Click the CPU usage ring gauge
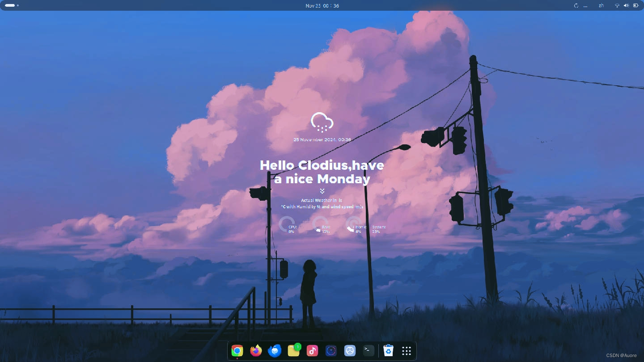 coord(286,224)
